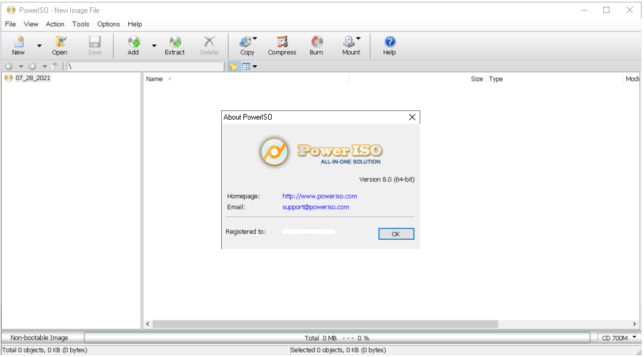Close the About PowerISO dialog
The image size is (644, 357).
[x=412, y=117]
